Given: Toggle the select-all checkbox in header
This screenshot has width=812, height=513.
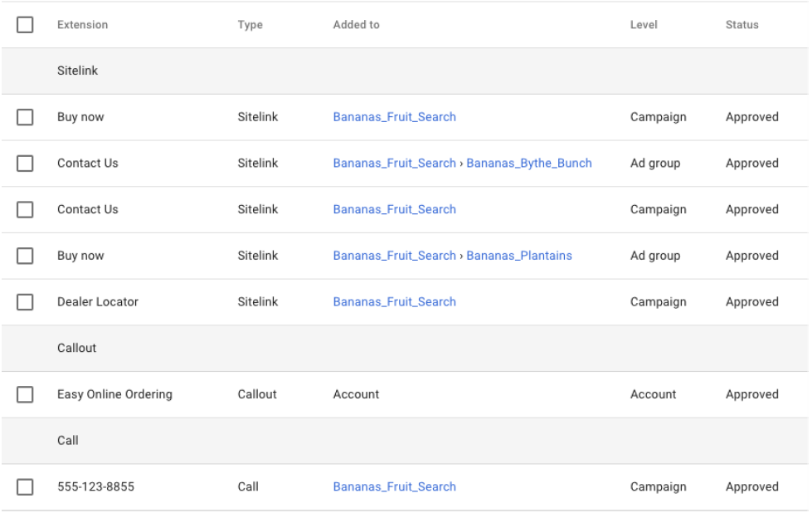Looking at the screenshot, I should tap(25, 24).
